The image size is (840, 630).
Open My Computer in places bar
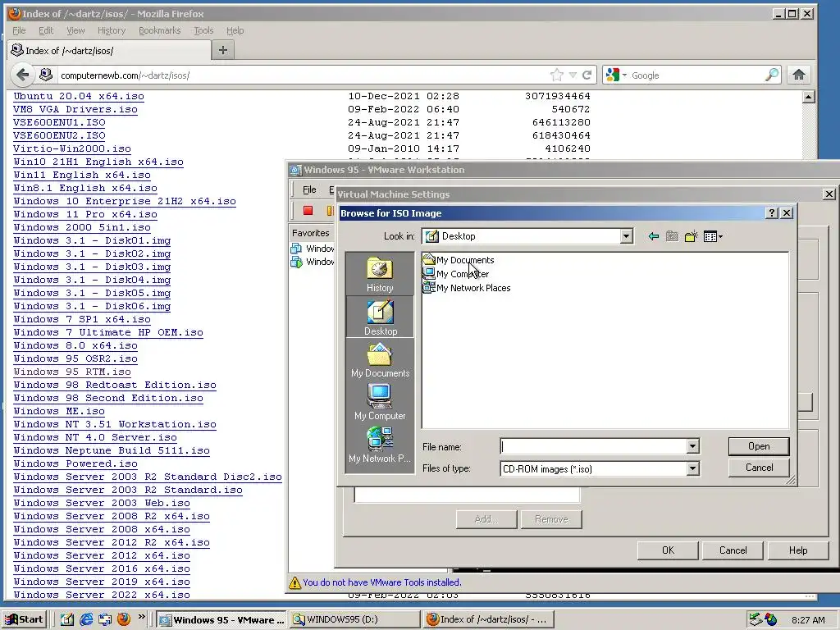(380, 402)
